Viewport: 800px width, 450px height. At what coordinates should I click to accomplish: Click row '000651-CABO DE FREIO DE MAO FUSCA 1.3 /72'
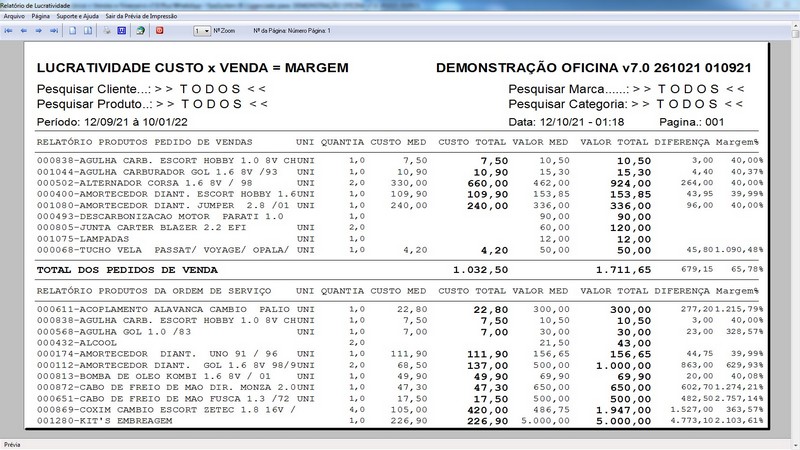pyautogui.click(x=400, y=399)
